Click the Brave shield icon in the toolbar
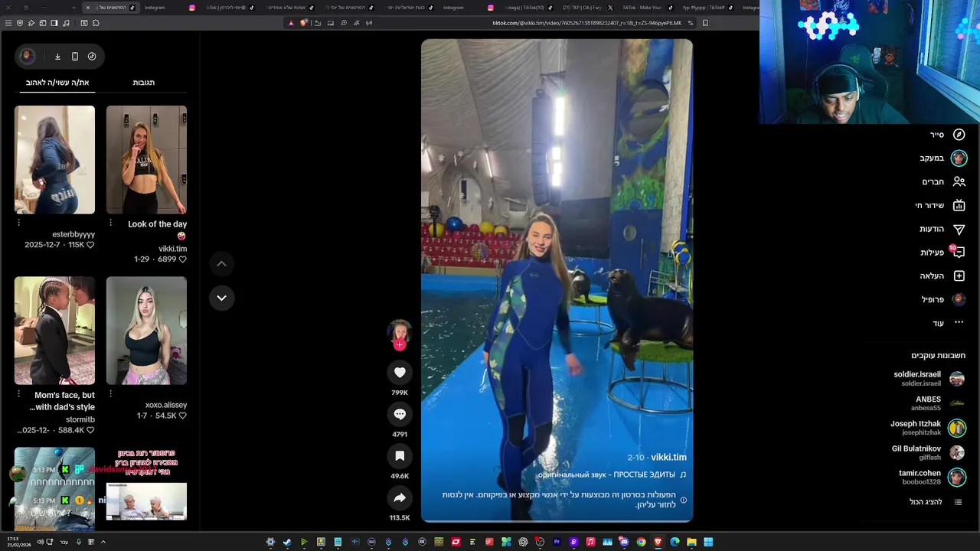Screen dimensions: 980x551 pos(304,23)
